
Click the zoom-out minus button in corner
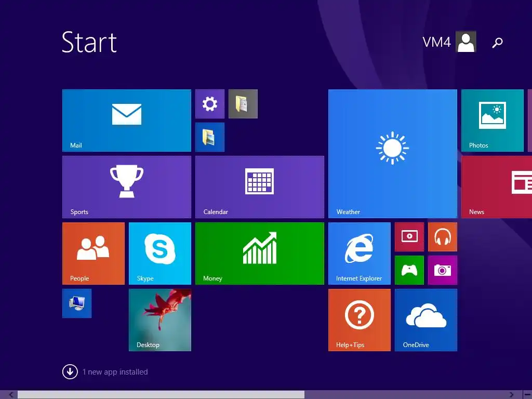tap(527, 395)
